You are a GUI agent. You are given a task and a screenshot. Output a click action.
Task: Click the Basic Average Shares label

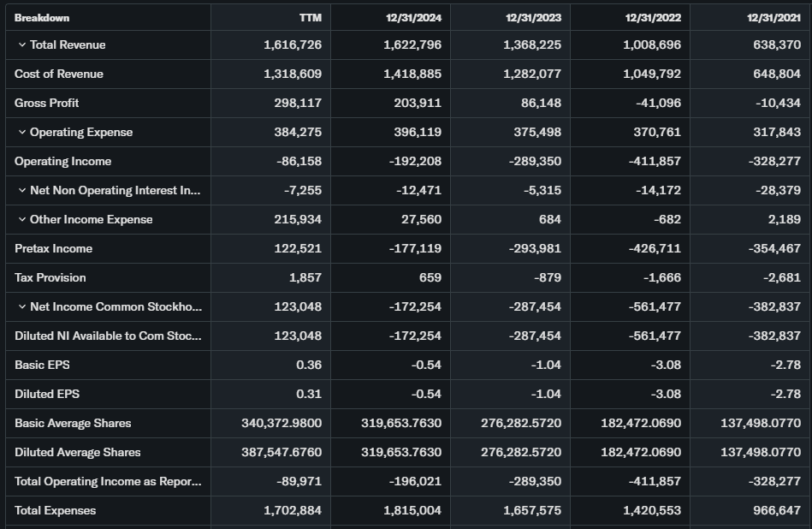tap(73, 424)
